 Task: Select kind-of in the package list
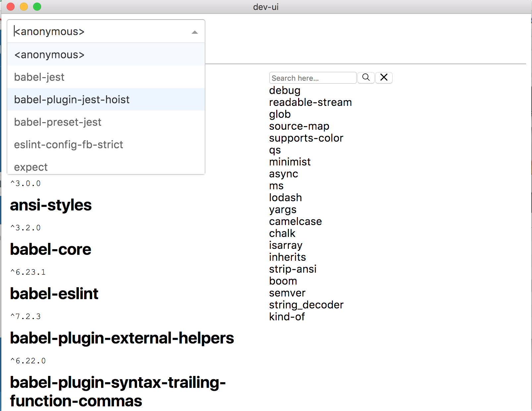point(287,317)
